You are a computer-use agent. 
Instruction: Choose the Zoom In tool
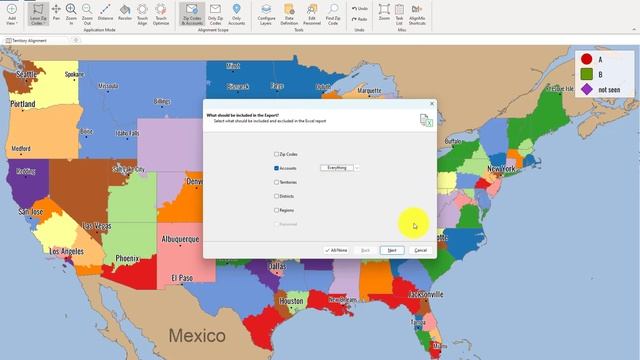71,15
